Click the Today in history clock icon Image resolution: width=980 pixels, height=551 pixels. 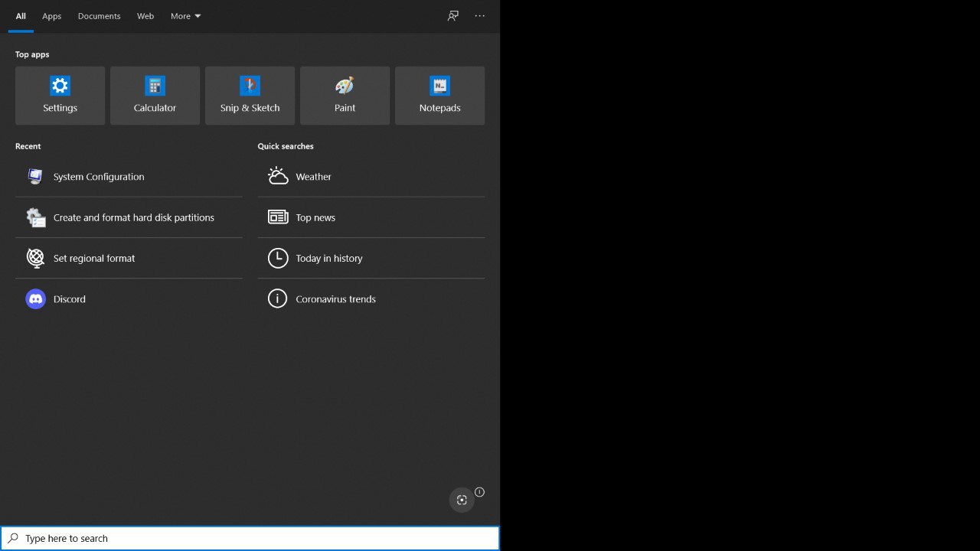pos(278,258)
